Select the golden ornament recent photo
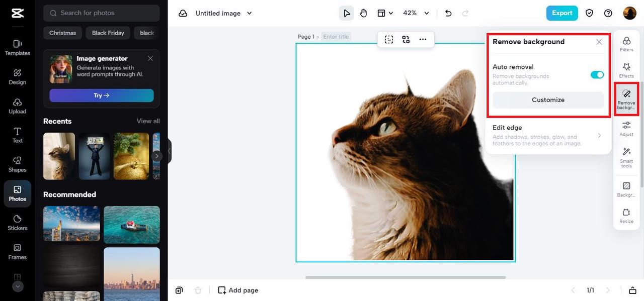The height and width of the screenshot is (301, 644). click(x=131, y=156)
